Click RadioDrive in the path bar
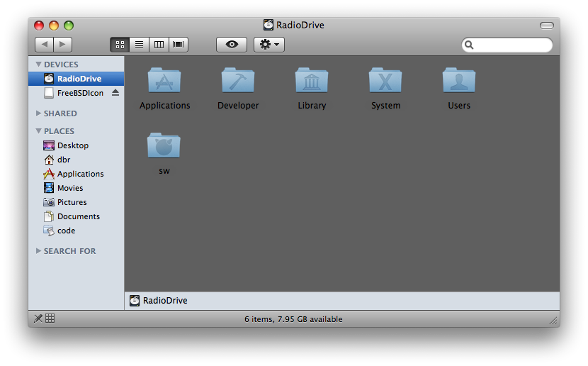This screenshot has width=588, height=366. [x=158, y=300]
